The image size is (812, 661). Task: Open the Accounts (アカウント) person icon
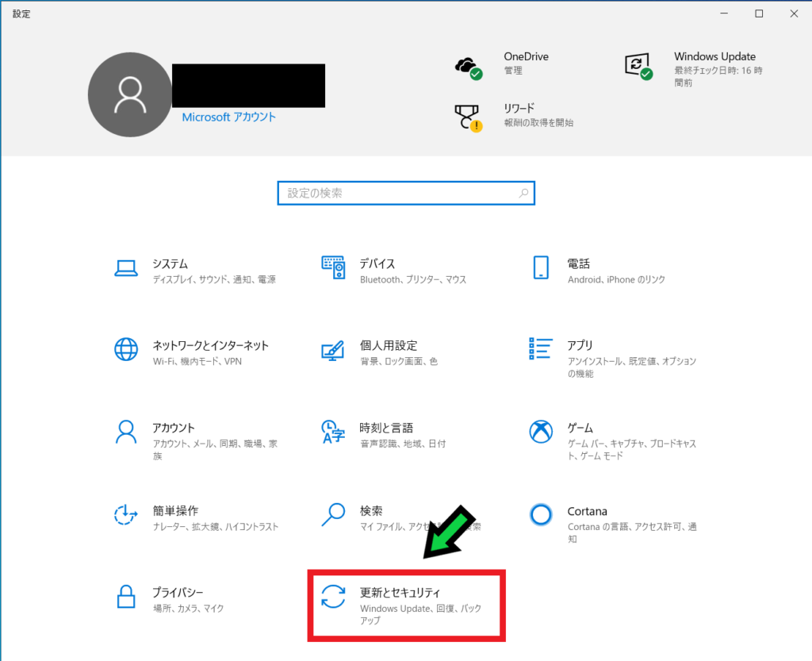[x=126, y=432]
